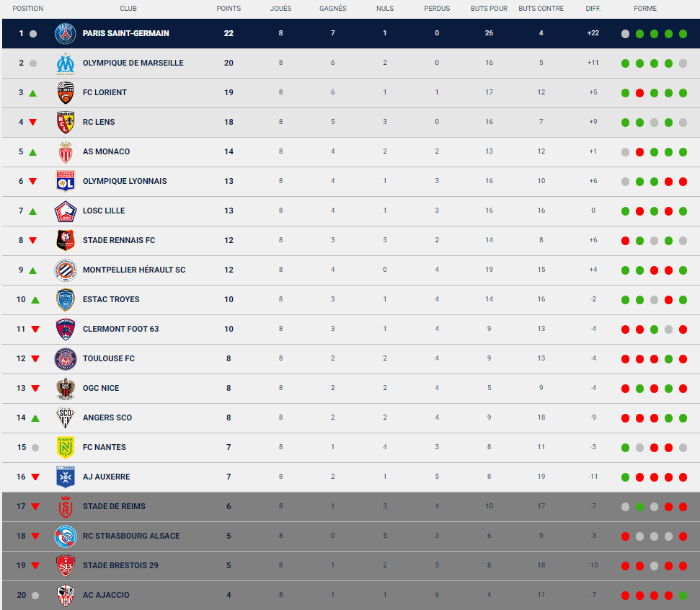Image resolution: width=700 pixels, height=610 pixels.
Task: Click the Olympique de Marseille crest
Action: point(66,63)
